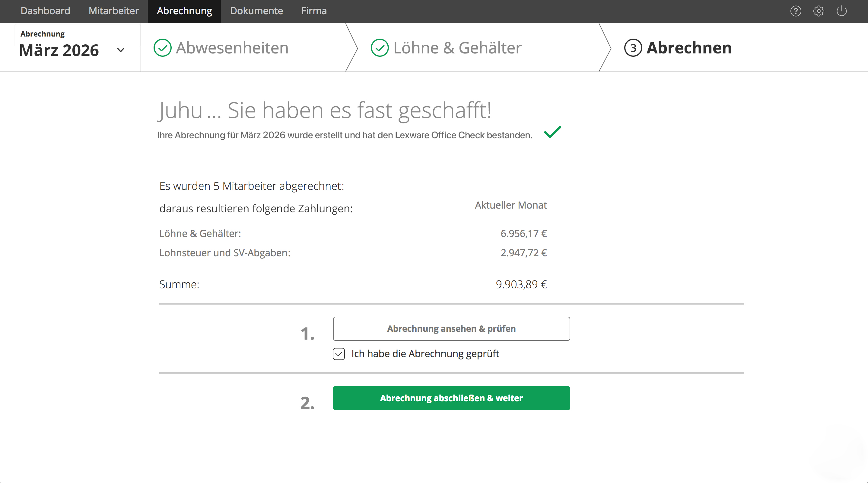Screen dimensions: 868x483
Task: Click Löhne & Gehälter check circle icon
Action: coord(380,48)
